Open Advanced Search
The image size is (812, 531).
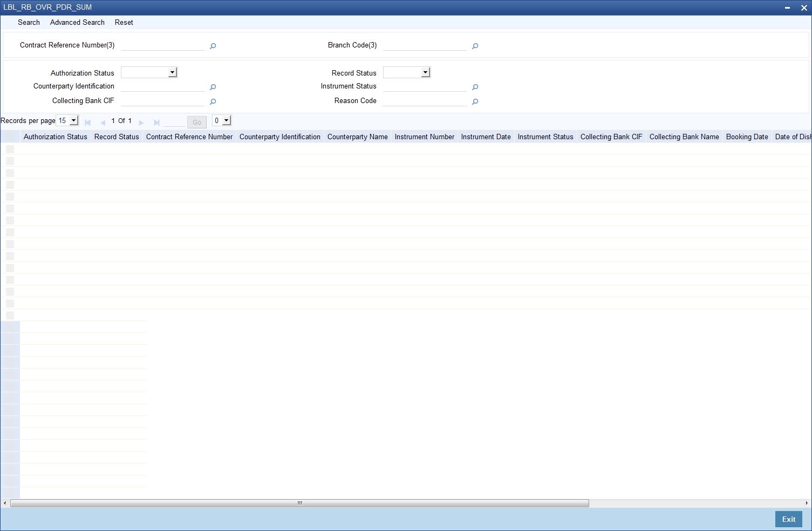tap(77, 23)
